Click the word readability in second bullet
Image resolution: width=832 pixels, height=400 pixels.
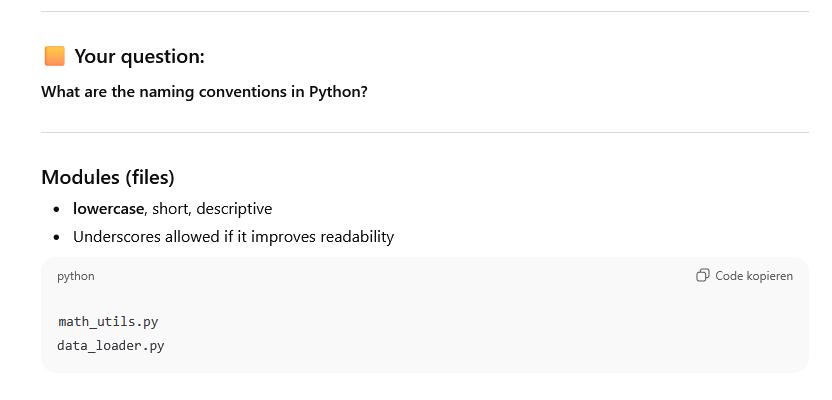click(358, 237)
